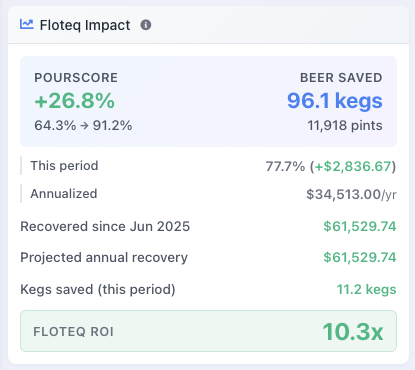This screenshot has height=370, width=415.
Task: Click the 96.1 kegs value
Action: 335,101
